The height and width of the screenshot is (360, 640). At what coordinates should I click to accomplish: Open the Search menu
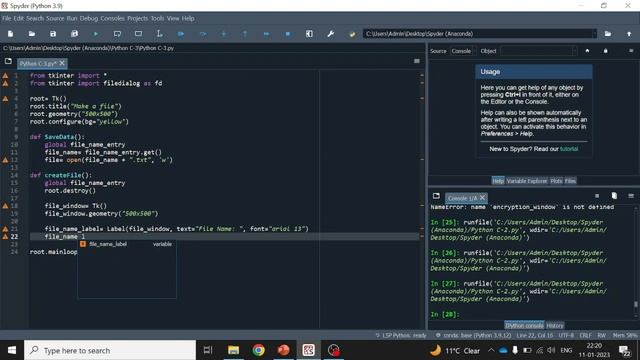click(x=35, y=18)
